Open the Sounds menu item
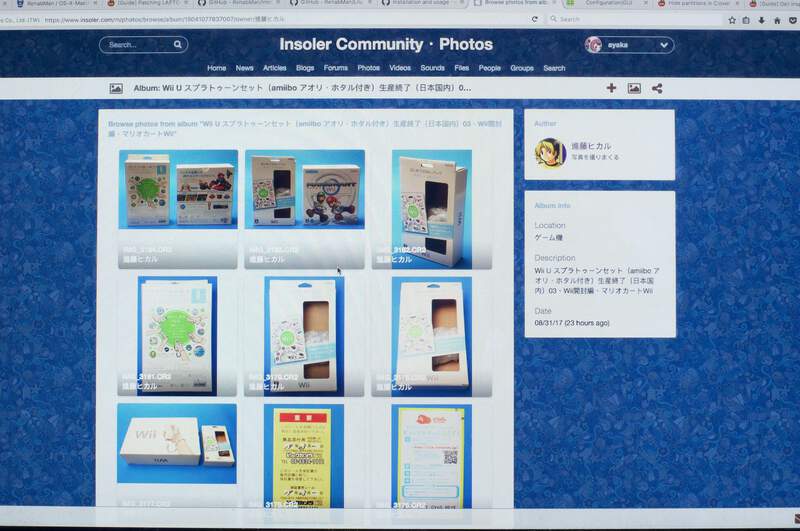 click(432, 68)
